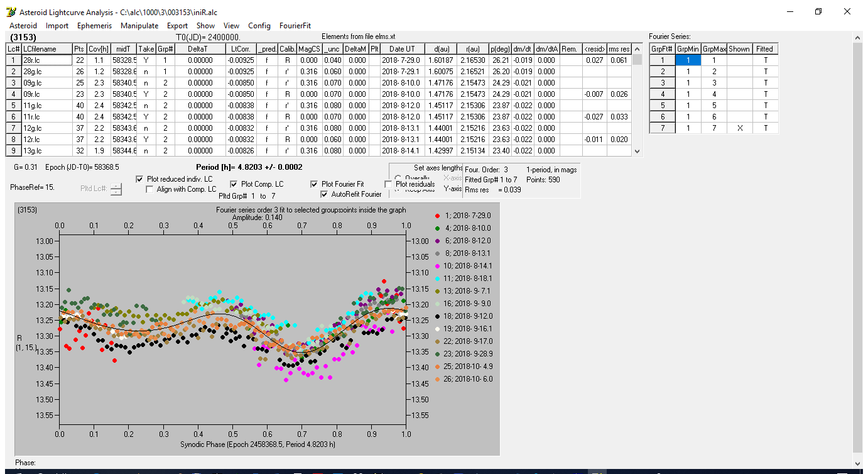868x474 pixels.
Task: Click the magenta legend dot for 2018-8-14.1
Action: pyautogui.click(x=437, y=266)
